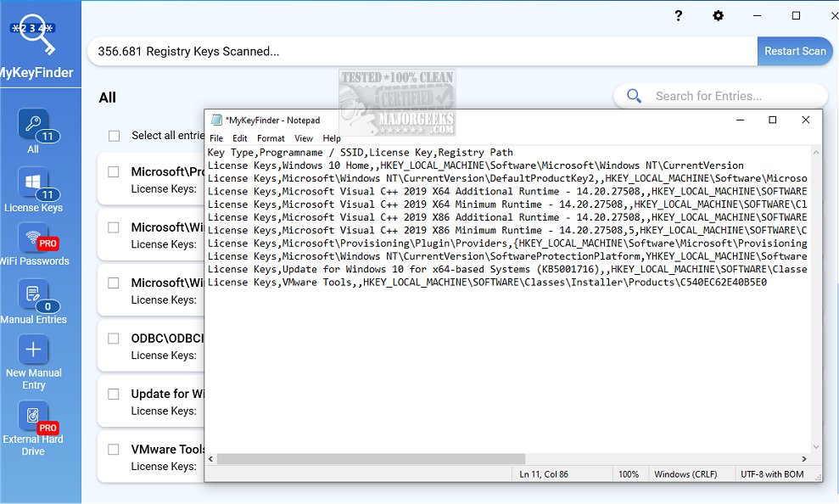Click the Search for Entries field
Image resolution: width=839 pixels, height=504 pixels.
click(x=720, y=97)
